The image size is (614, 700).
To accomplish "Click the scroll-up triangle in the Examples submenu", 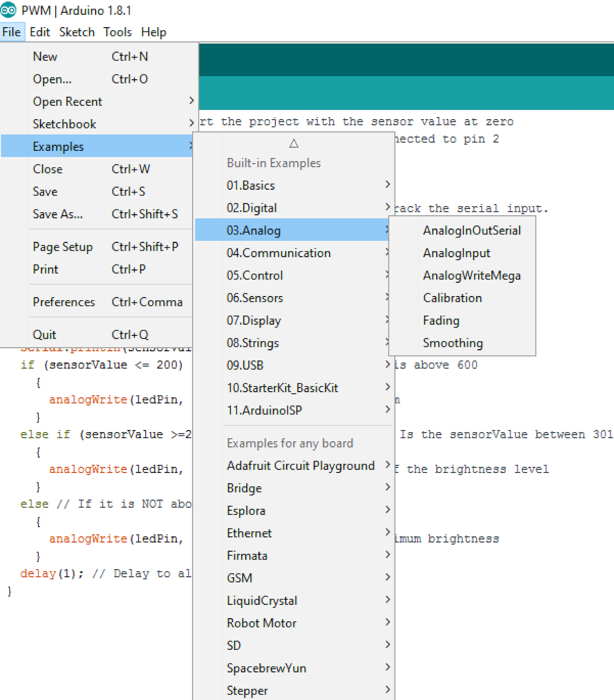I will point(294,143).
